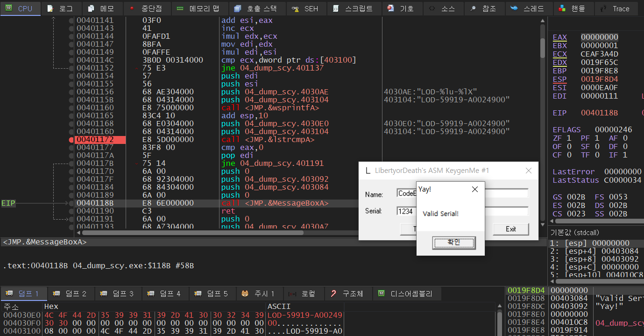Screen dimensions: 644x336
Task: Open the 스크립트 (script) tab
Action: pyautogui.click(x=354, y=8)
